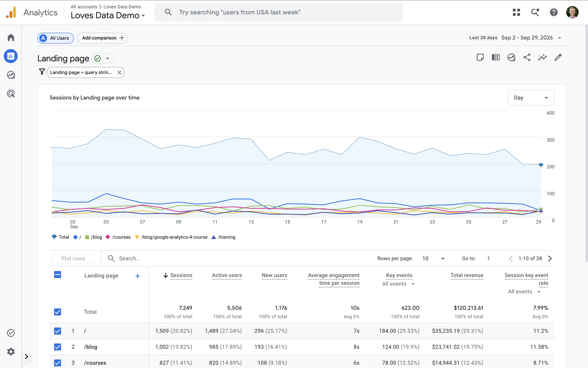Open the Loves Data Demo property selector
The image size is (588, 368).
point(108,15)
